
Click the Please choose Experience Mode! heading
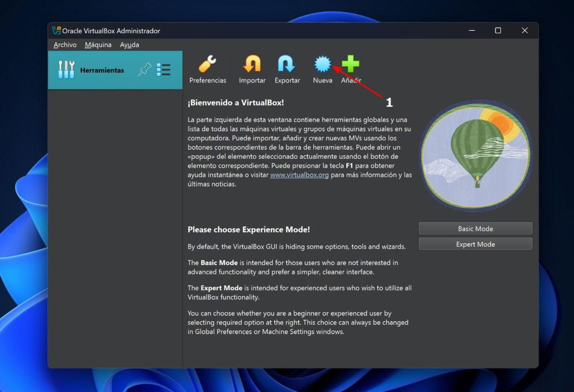(x=249, y=229)
